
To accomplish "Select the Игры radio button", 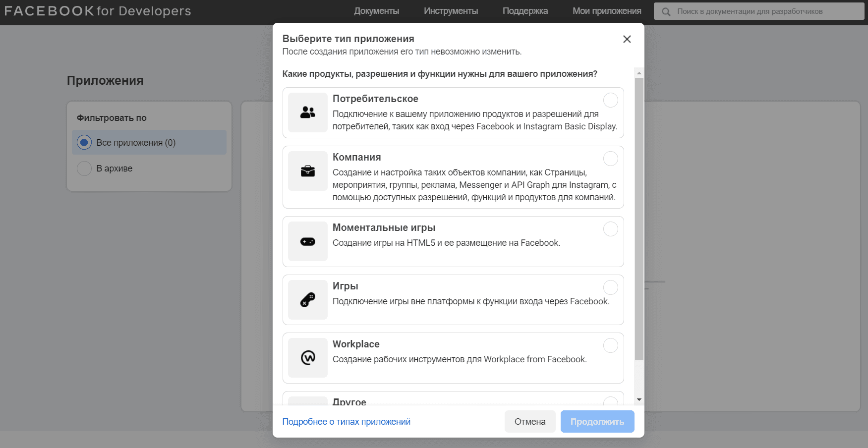I will tap(611, 287).
